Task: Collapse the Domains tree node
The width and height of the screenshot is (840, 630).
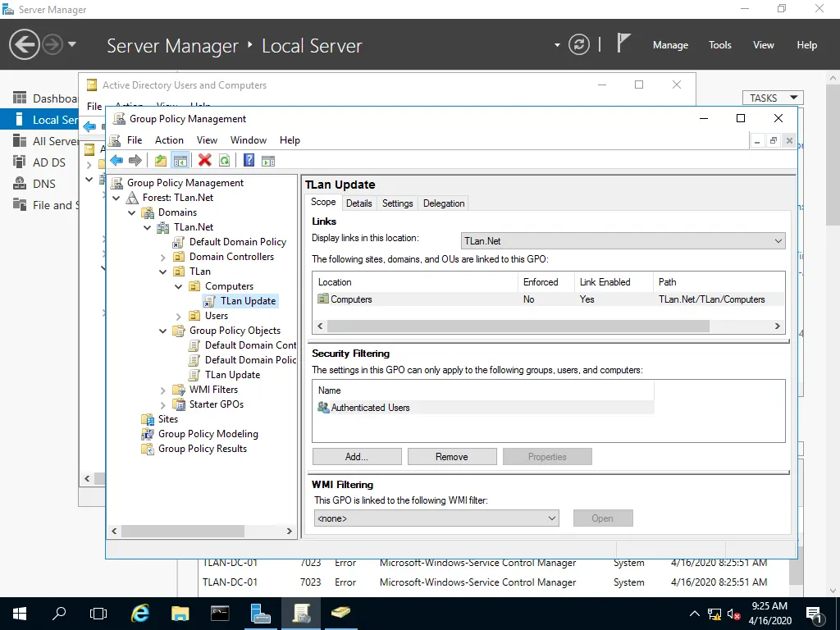Action: click(x=132, y=212)
